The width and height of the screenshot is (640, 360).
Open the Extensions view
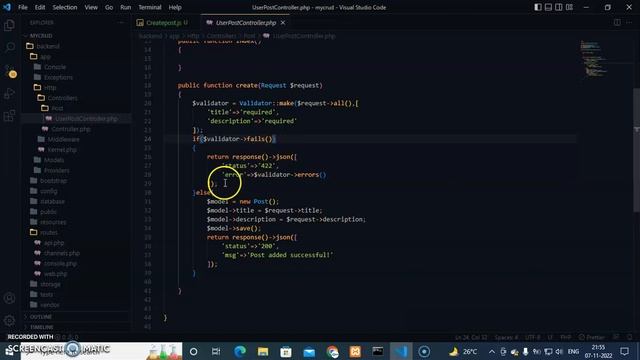[x=9, y=116]
